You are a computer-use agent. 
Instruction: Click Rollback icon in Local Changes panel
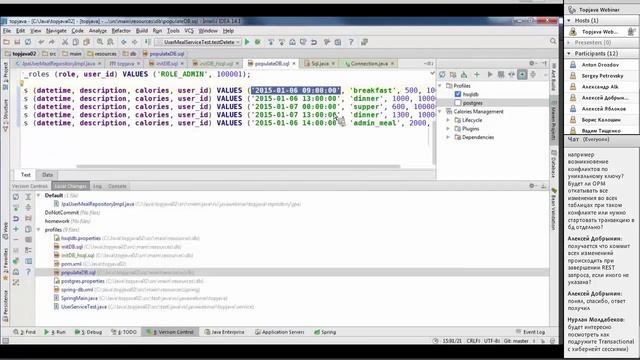point(16,218)
